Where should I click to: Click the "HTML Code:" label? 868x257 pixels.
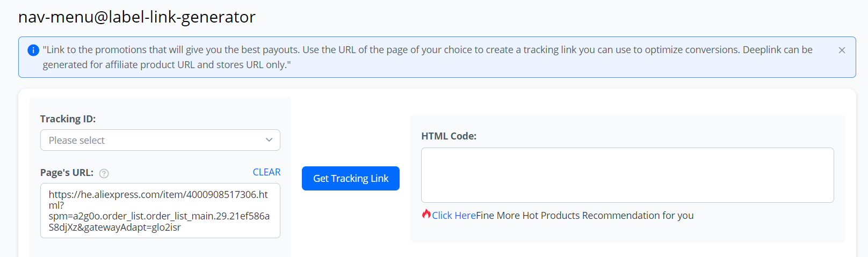click(x=449, y=136)
